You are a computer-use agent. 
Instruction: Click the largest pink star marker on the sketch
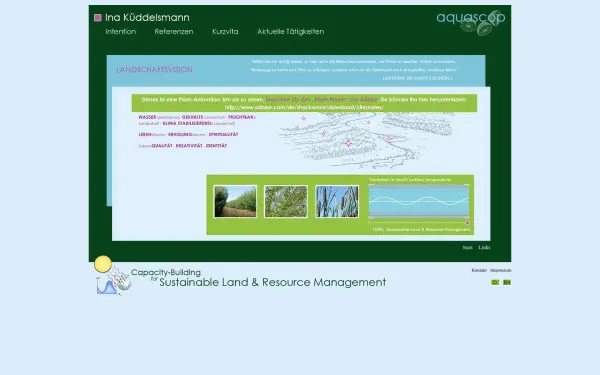tap(348, 143)
